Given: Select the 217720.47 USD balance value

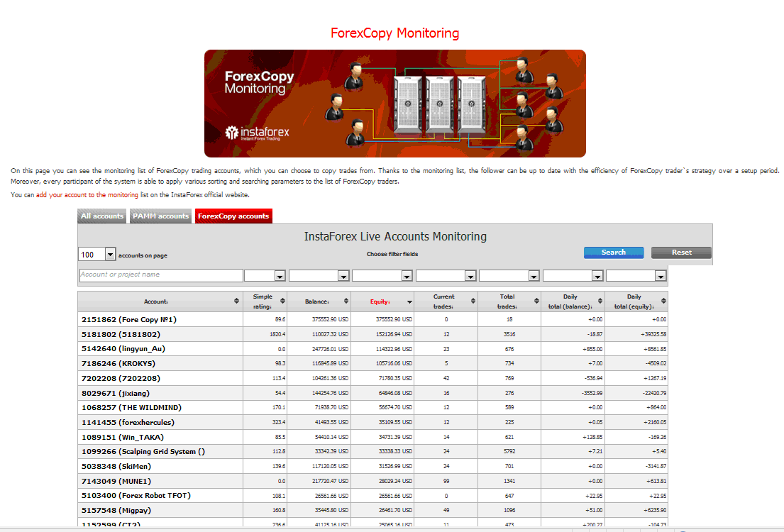Looking at the screenshot, I should 330,481.
